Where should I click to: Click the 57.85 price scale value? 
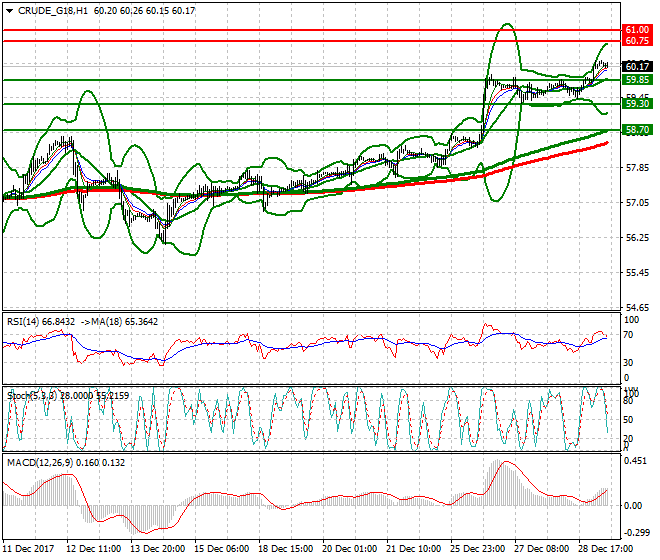pos(637,168)
